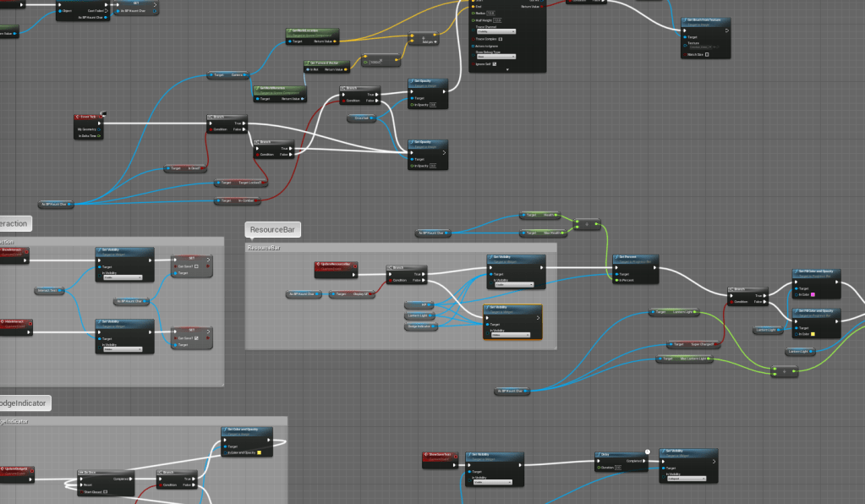
Task: Click the ResourceBar comment title bubble
Action: pyautogui.click(x=274, y=230)
